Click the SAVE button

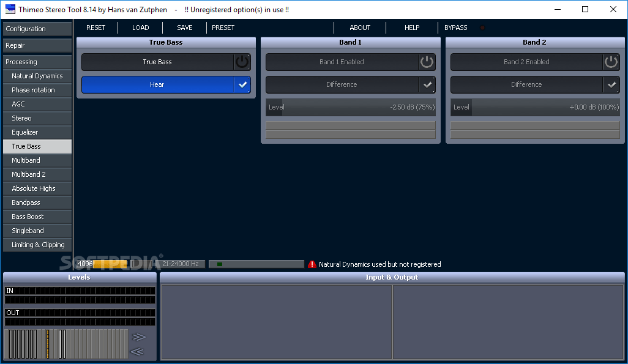click(x=185, y=28)
